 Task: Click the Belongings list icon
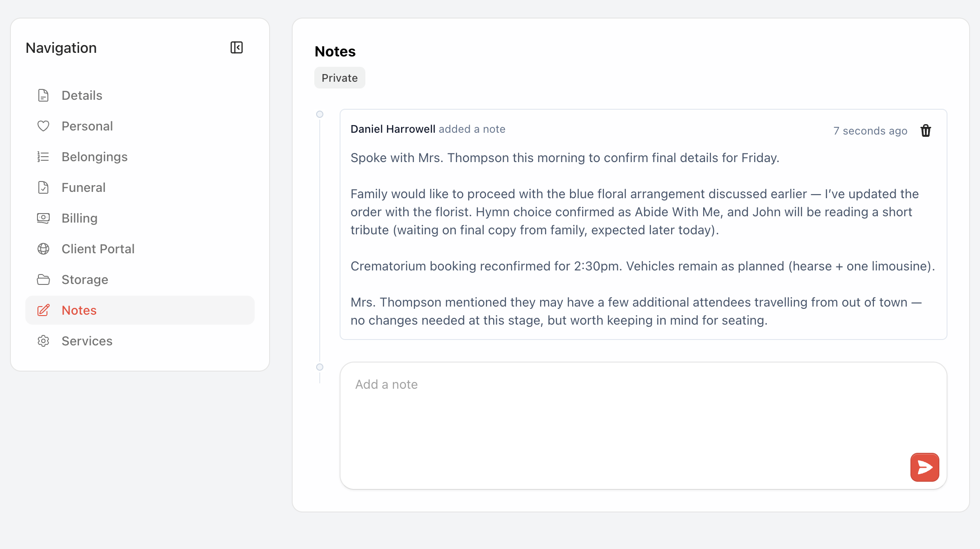click(x=43, y=157)
